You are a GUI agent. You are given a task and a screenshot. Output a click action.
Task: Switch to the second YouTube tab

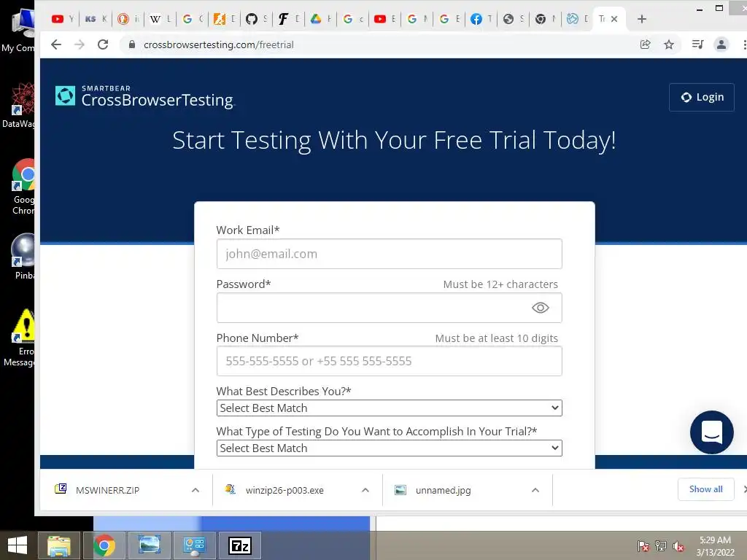(384, 19)
